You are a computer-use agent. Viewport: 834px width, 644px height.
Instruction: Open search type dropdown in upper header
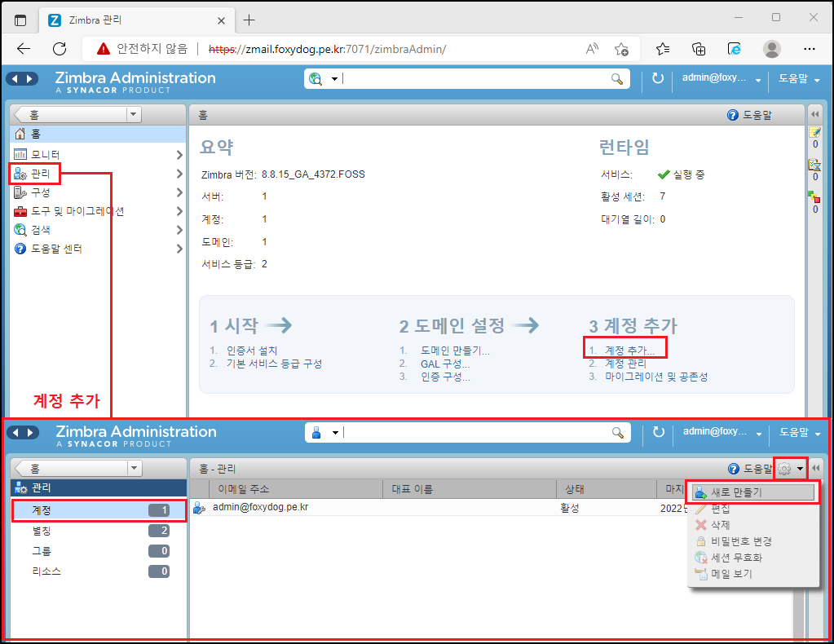coord(334,79)
